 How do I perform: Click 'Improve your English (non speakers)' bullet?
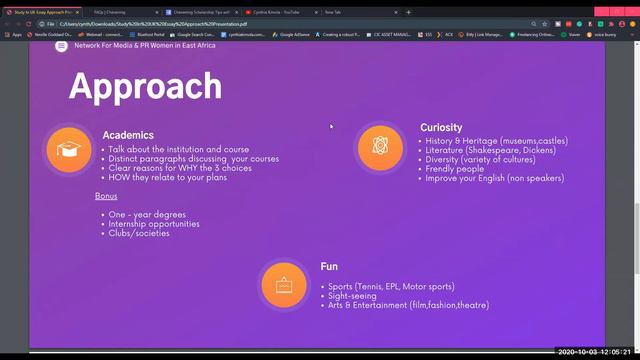coord(495,178)
